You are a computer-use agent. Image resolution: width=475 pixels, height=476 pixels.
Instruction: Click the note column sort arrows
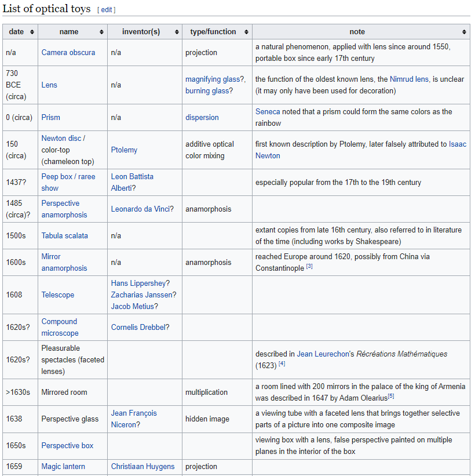(x=464, y=32)
